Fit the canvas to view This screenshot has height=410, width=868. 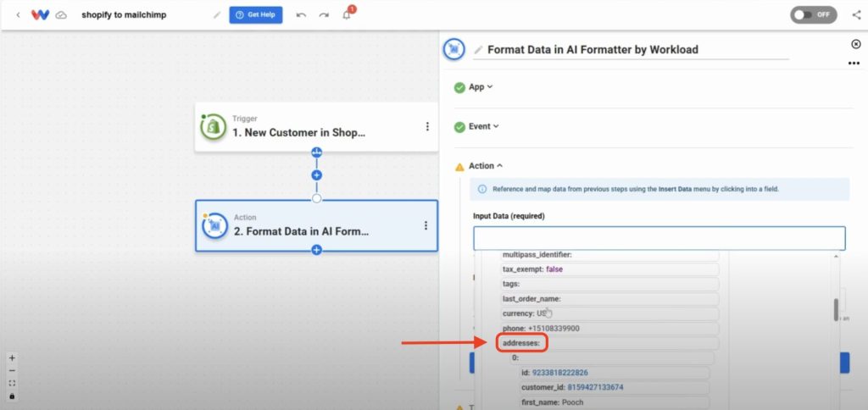point(12,384)
